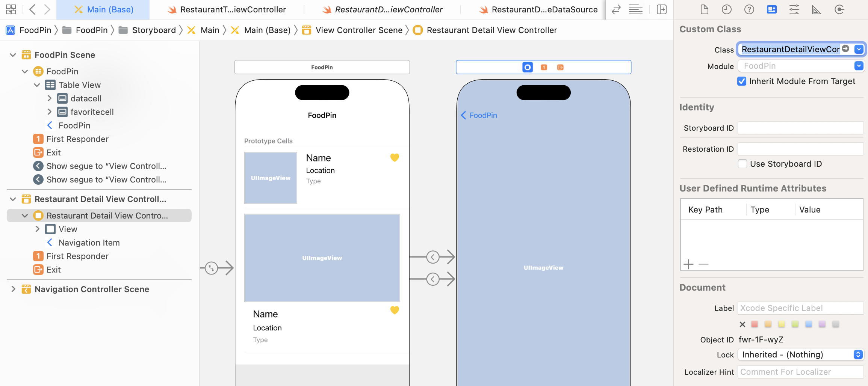Open the Lock popup menu
This screenshot has height=386, width=868.
858,355
